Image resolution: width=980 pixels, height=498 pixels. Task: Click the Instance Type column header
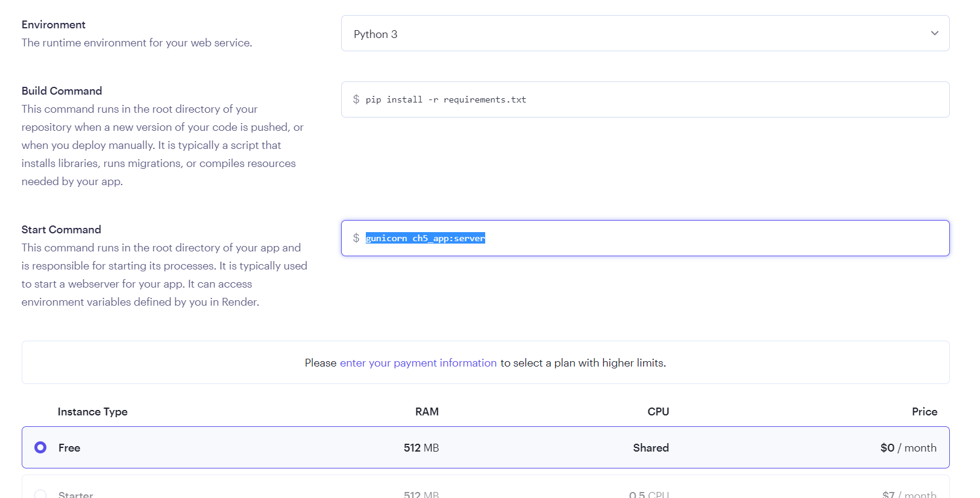point(92,412)
